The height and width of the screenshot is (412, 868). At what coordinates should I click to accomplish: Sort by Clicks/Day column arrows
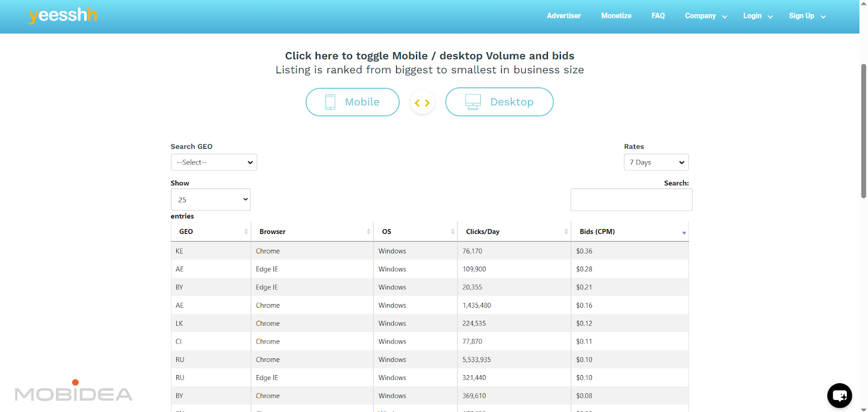click(x=566, y=232)
